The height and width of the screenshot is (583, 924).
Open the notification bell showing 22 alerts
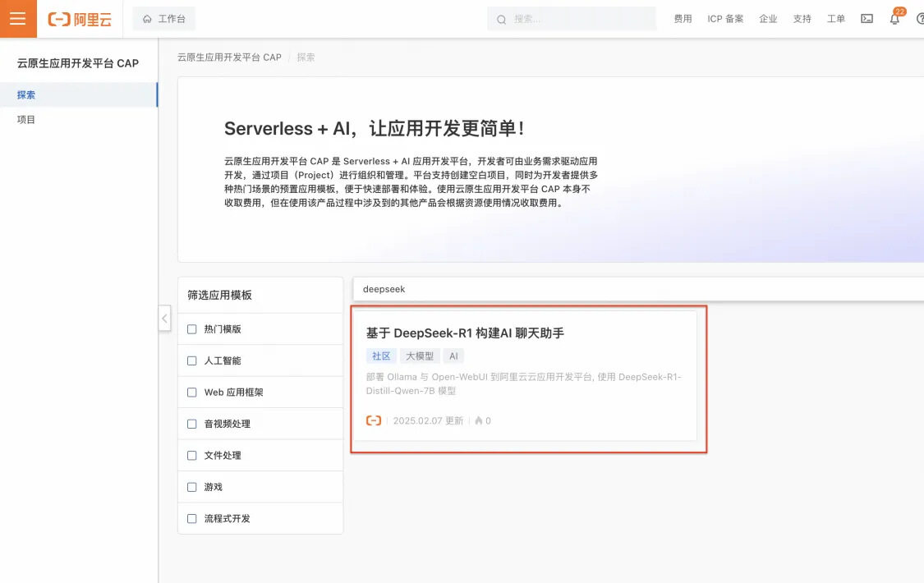coord(895,18)
